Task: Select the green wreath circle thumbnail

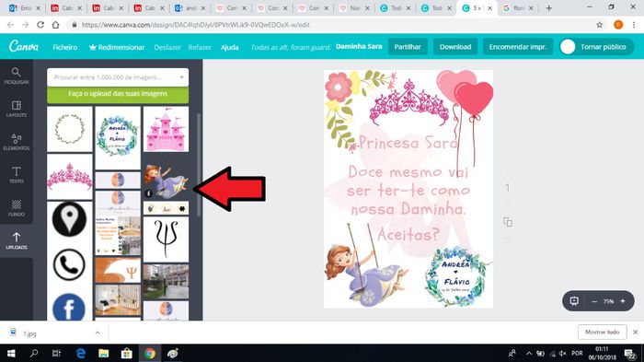Action: [x=70, y=129]
